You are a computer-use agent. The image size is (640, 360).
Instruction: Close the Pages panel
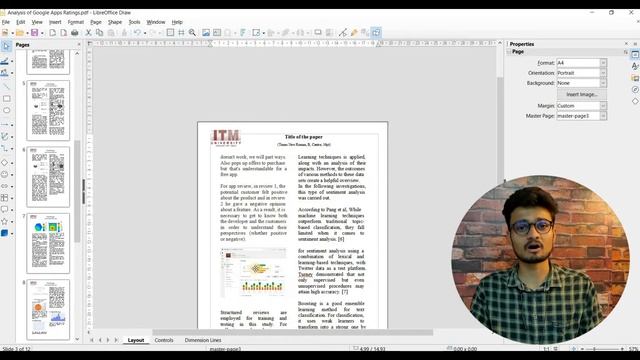79,44
